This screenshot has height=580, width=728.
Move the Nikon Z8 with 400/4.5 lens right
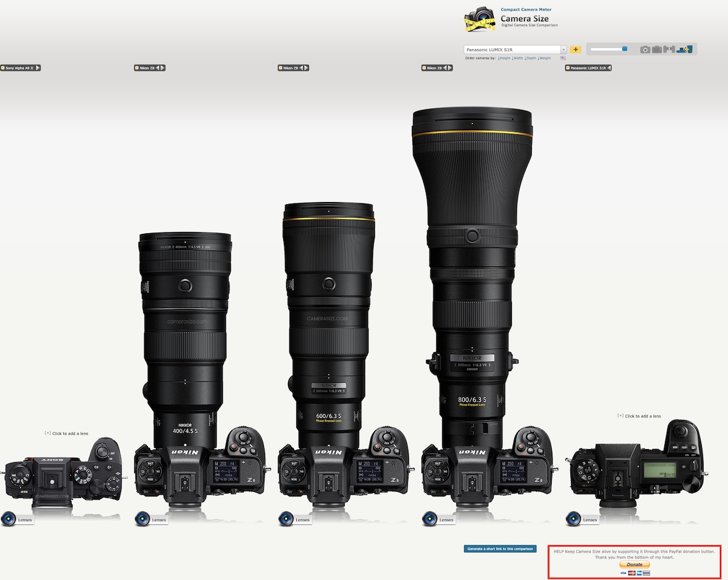pos(163,68)
